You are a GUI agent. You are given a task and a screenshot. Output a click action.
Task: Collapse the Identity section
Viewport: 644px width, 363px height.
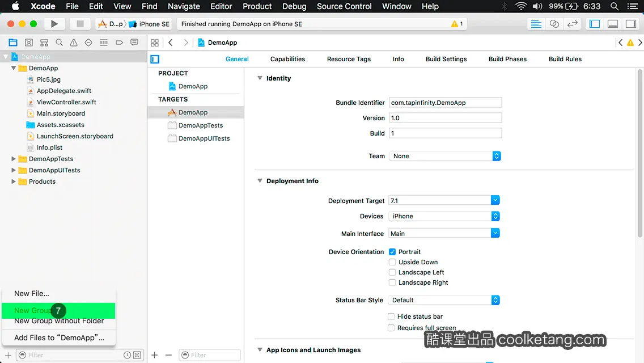coord(260,78)
